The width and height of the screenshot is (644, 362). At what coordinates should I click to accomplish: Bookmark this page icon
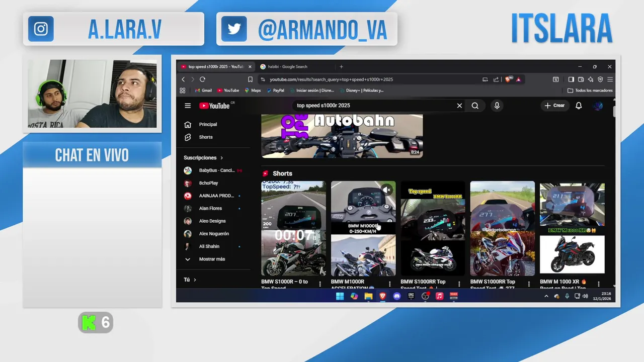(x=250, y=79)
